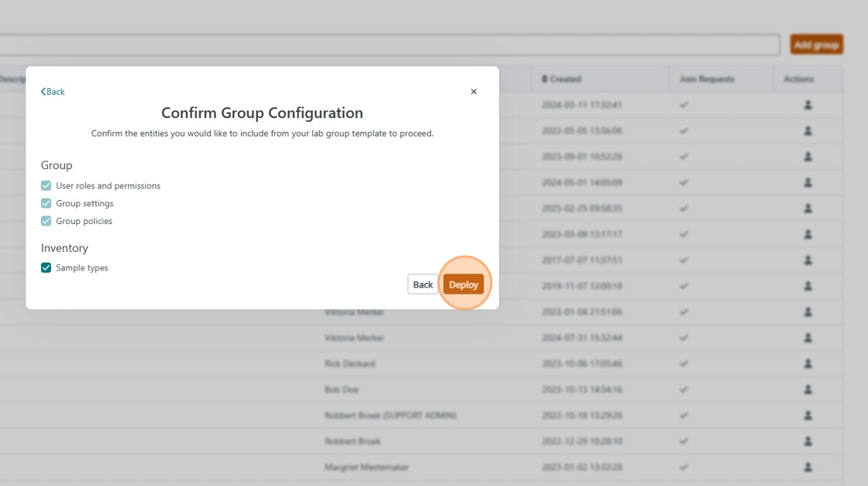Uncheck Sample types under Inventory
868x486 pixels.
46,267
